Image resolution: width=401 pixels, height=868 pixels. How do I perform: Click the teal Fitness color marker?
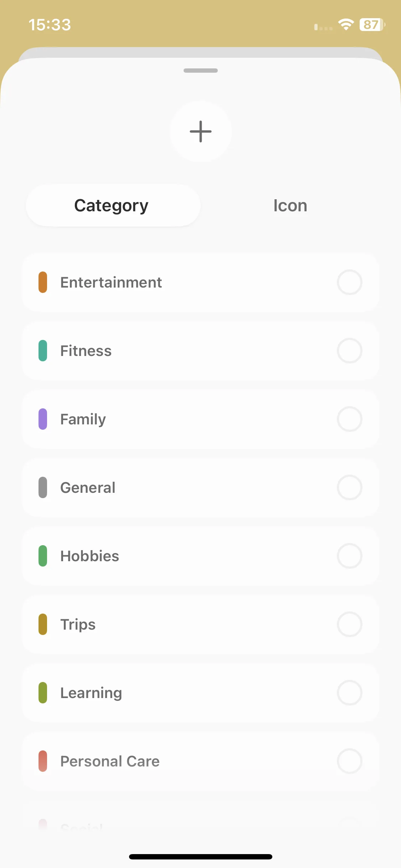[43, 351]
